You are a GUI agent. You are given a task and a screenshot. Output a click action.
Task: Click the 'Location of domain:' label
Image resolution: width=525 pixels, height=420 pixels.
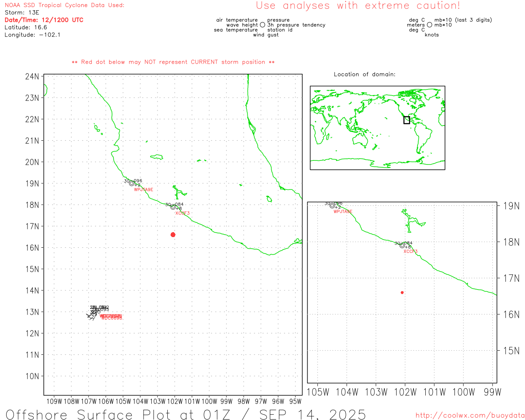(x=365, y=74)
